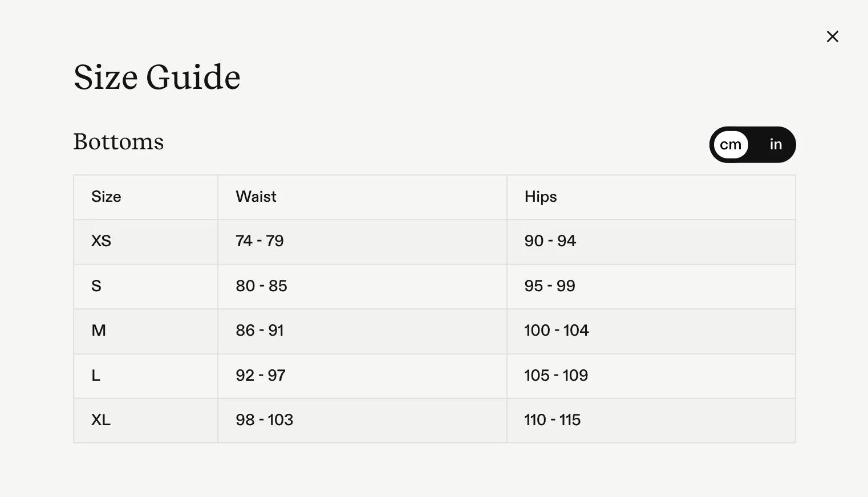Click the XL hips value 110 - 115
This screenshot has width=868, height=497.
click(552, 420)
